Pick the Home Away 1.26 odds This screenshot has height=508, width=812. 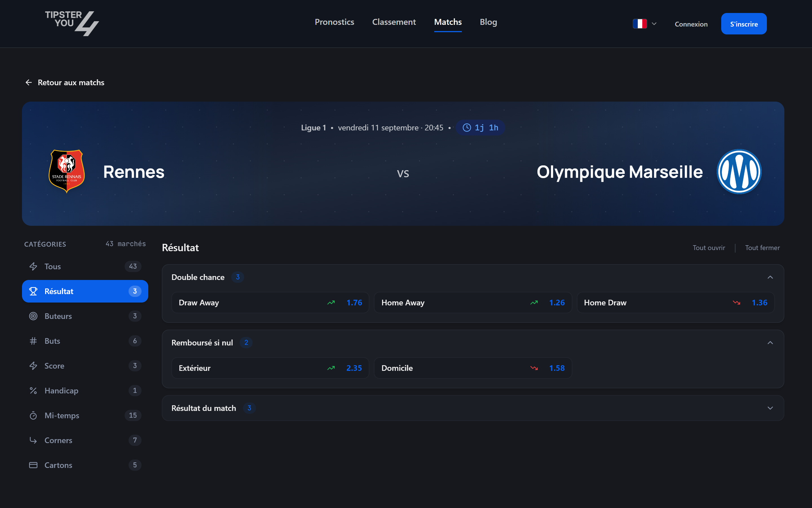pos(473,303)
